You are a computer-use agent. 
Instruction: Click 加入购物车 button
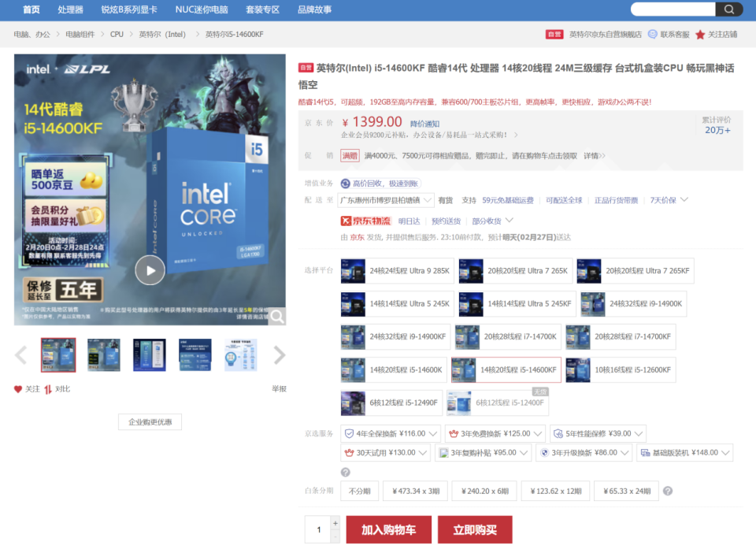(x=388, y=530)
